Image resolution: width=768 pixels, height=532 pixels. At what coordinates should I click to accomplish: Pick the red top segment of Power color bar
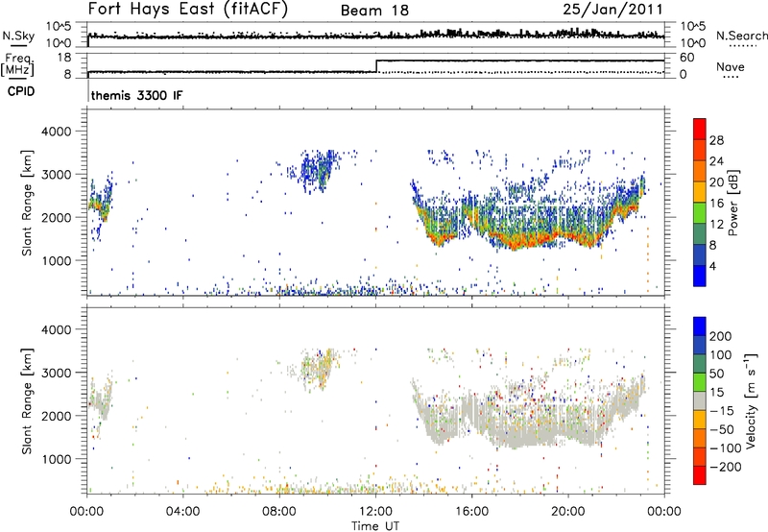(x=700, y=129)
